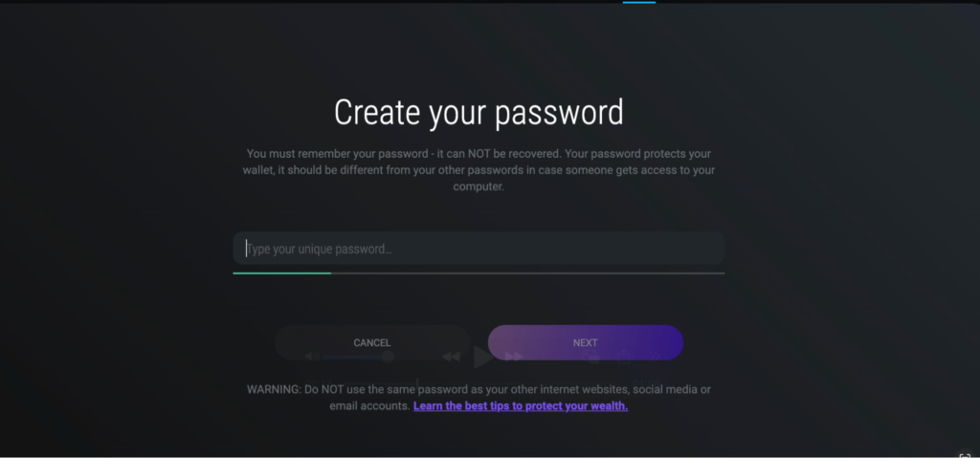
Task: Click the bottom-right screen capture icon
Action: tap(965, 455)
